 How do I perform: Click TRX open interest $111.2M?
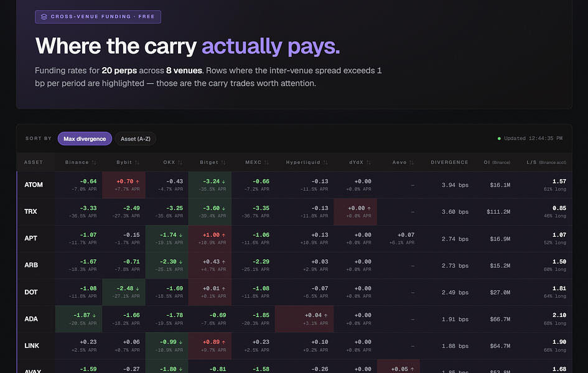tap(498, 212)
